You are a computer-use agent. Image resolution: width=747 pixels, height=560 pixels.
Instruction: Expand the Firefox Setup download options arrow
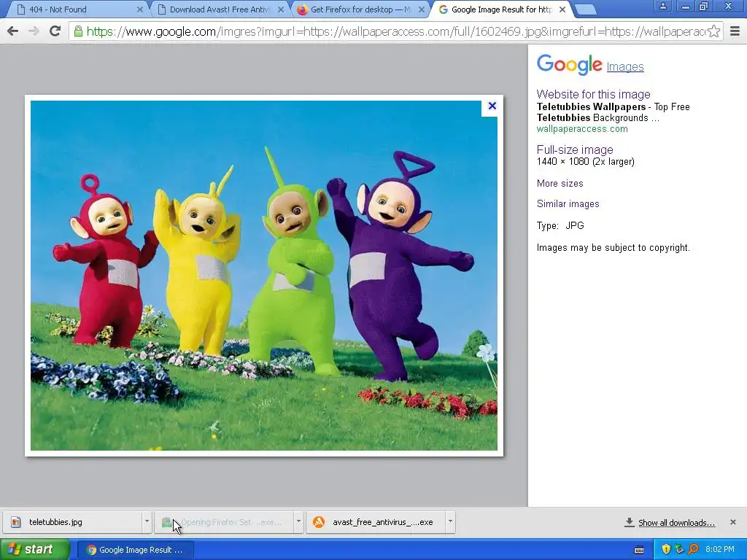point(298,521)
